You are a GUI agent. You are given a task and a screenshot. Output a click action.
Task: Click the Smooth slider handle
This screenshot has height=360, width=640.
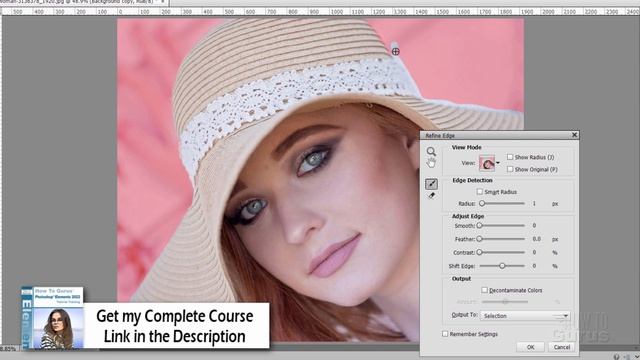(x=480, y=225)
